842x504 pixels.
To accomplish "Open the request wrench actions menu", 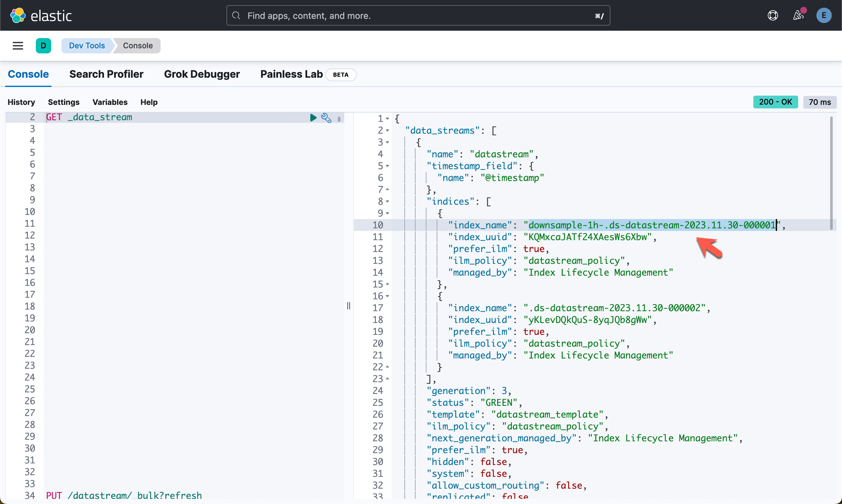I will [326, 117].
